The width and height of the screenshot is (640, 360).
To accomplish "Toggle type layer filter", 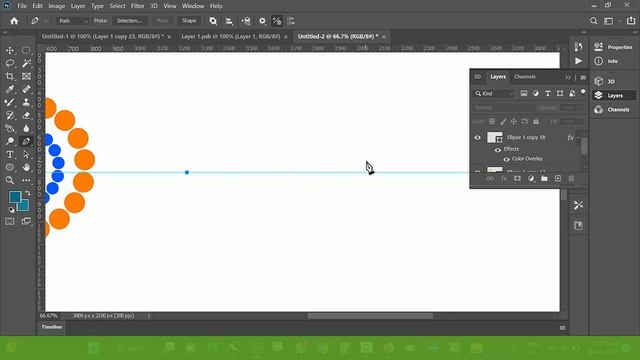I will (x=548, y=93).
